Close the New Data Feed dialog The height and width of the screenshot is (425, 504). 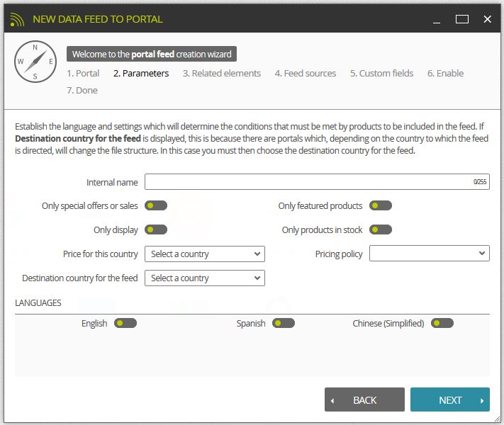487,19
